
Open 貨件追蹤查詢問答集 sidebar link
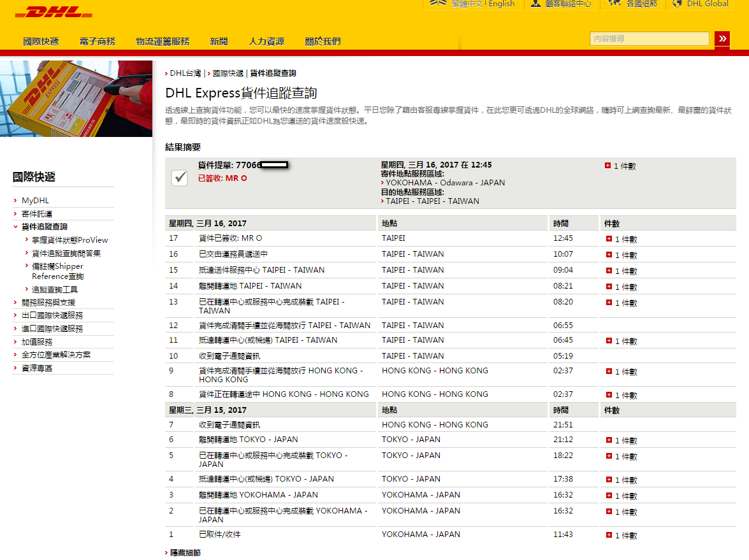point(66,254)
